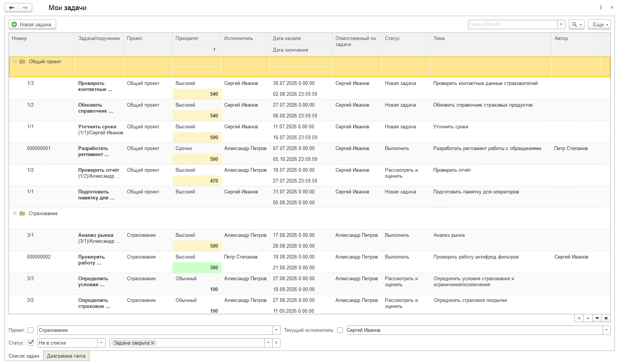The height and width of the screenshot is (364, 622).
Task: Open the magnifier search button
Action: 576,24
